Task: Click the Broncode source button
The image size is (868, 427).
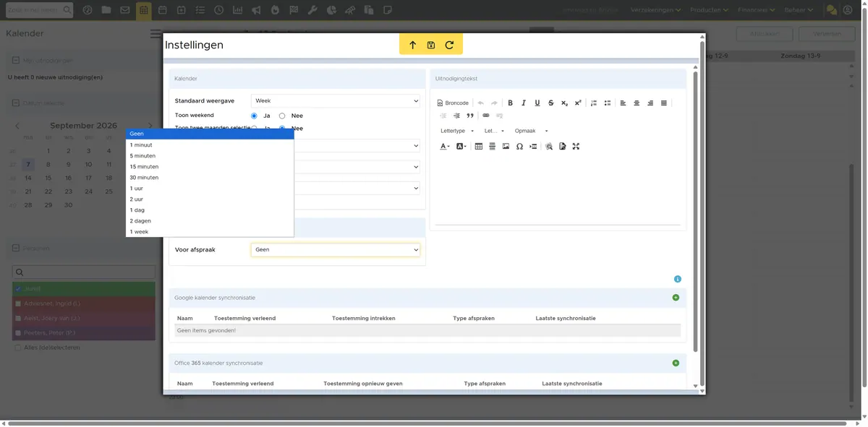Action: 453,103
